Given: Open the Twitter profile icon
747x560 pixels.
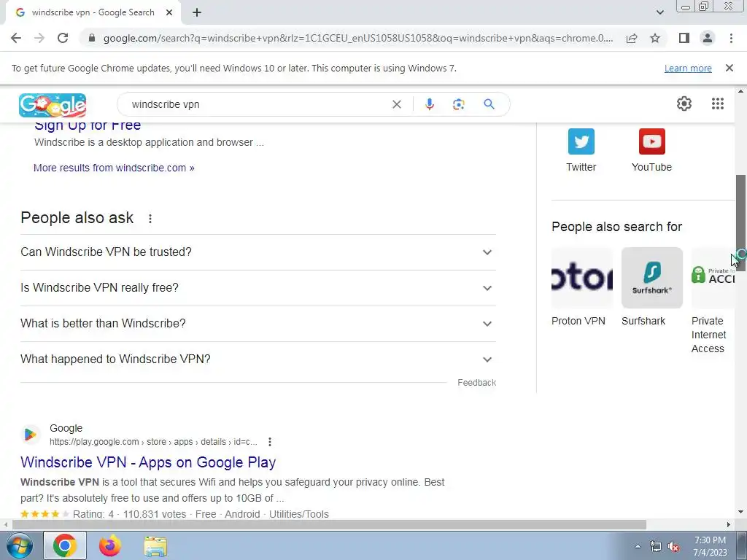Looking at the screenshot, I should point(581,141).
